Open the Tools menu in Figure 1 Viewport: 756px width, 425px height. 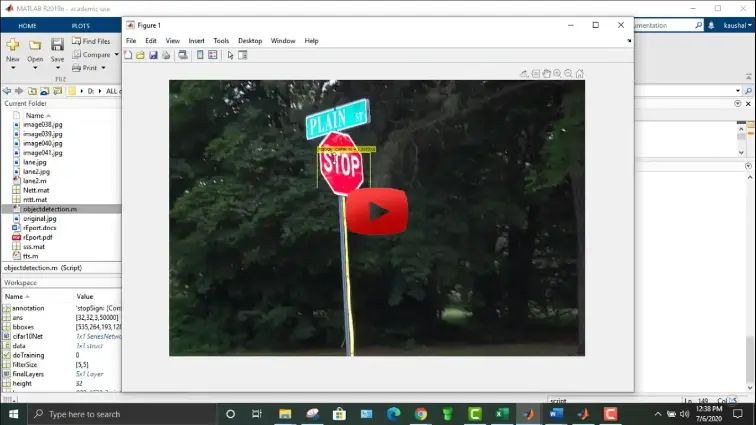pyautogui.click(x=221, y=41)
